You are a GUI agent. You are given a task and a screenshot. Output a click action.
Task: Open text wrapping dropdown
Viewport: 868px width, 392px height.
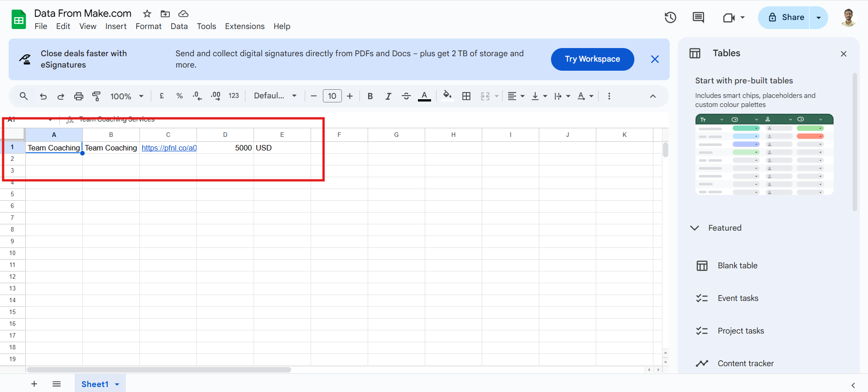point(562,96)
